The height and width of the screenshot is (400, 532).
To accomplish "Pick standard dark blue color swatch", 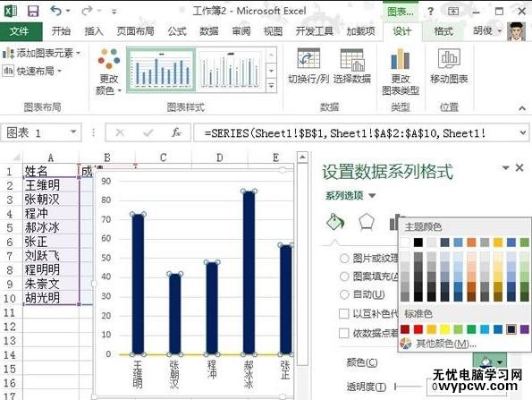I will pyautogui.click(x=511, y=329).
